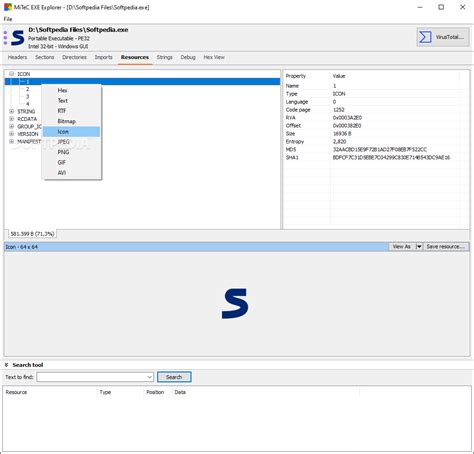
Task: Open the View As dropdown arrow
Action: pyautogui.click(x=419, y=247)
